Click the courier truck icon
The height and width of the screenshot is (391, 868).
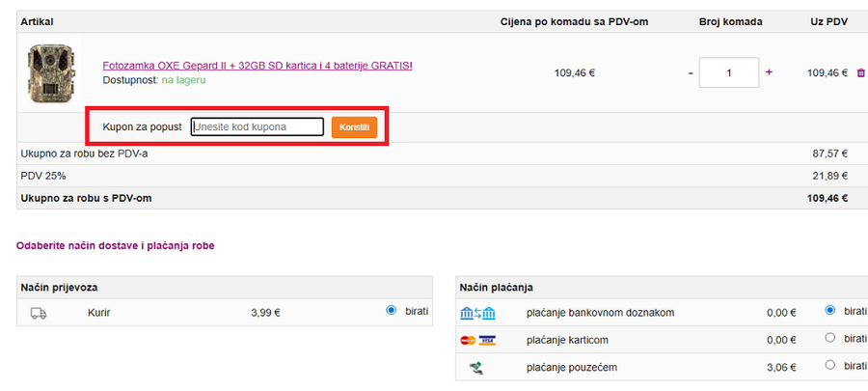(x=39, y=313)
